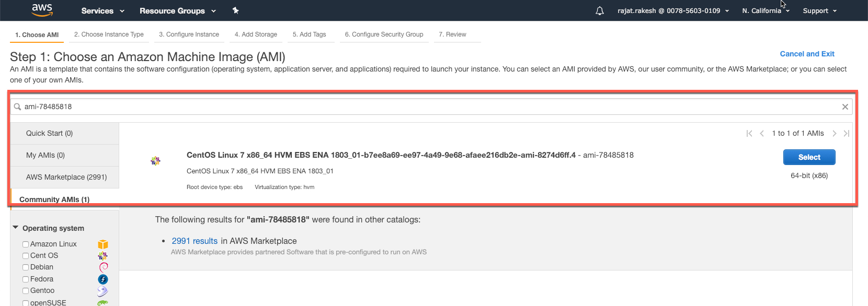
Task: Switch to 1. Choose AMI tab
Action: tap(37, 35)
